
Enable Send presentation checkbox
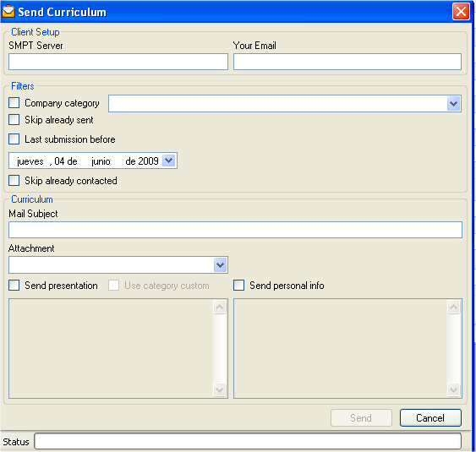click(x=14, y=286)
